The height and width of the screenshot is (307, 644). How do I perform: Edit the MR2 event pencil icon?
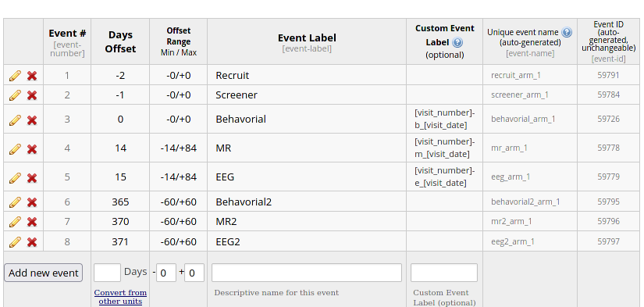pos(15,222)
